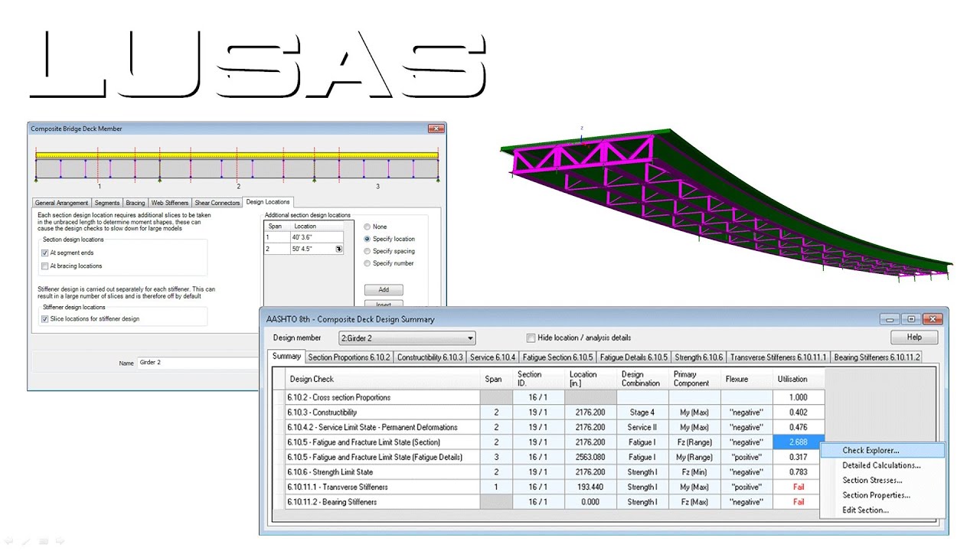This screenshot has height=551, width=980.
Task: Go to the Web Stiffeners tab
Action: [169, 203]
